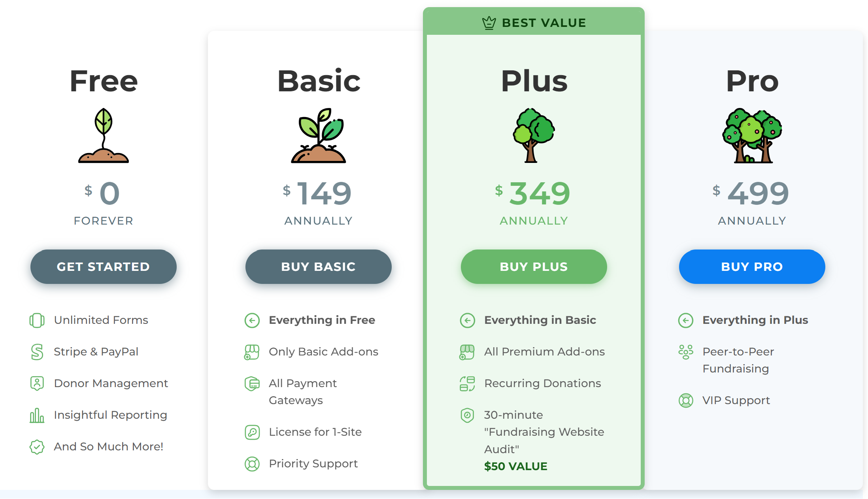Image resolution: width=868 pixels, height=499 pixels.
Task: Click the Stripe S icon
Action: 37,352
